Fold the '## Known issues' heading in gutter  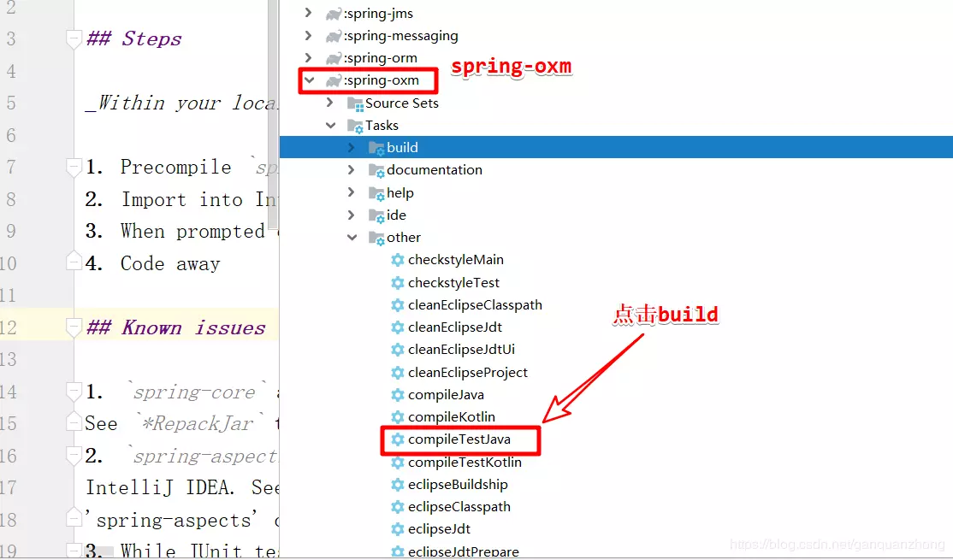[x=74, y=328]
